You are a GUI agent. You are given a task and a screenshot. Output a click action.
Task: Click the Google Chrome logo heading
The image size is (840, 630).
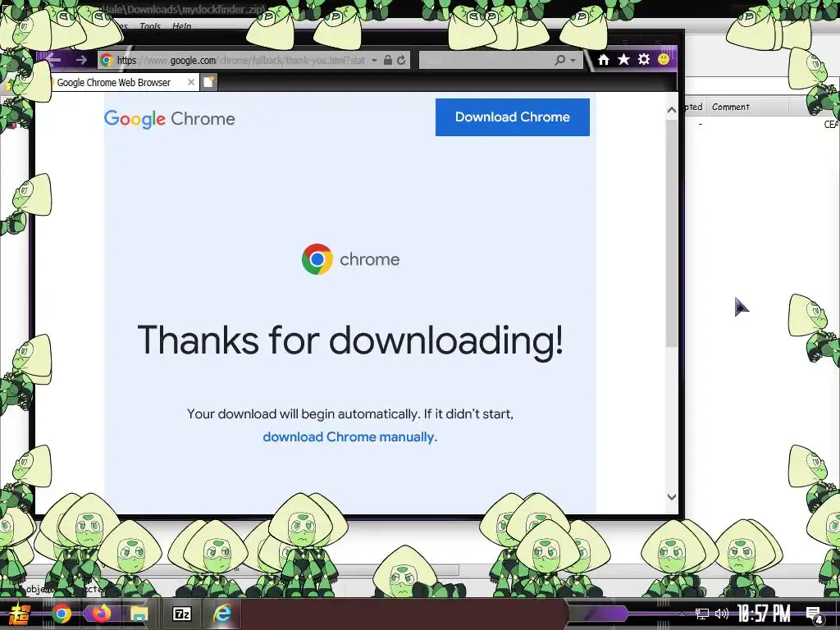click(170, 118)
